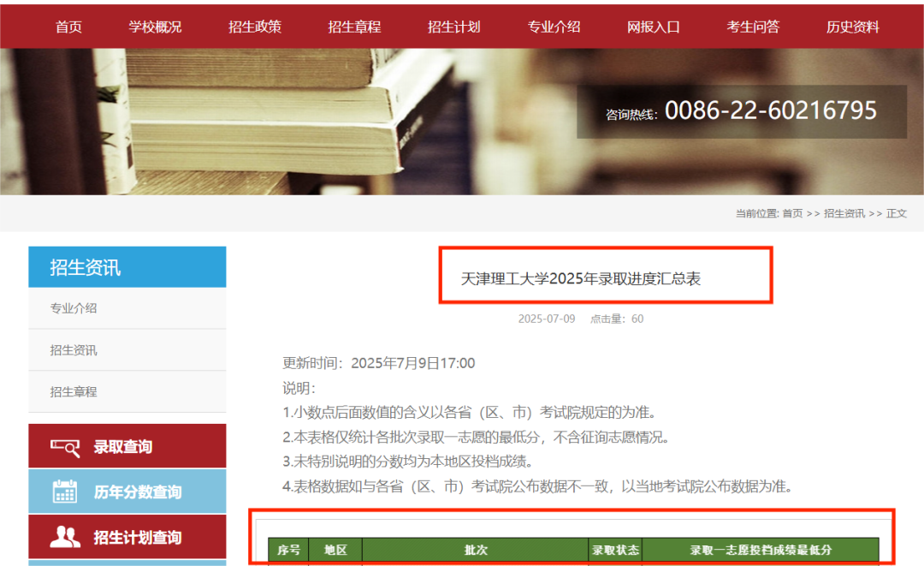
Task: Select 学校概况 from the navigation bar
Action: 154,27
